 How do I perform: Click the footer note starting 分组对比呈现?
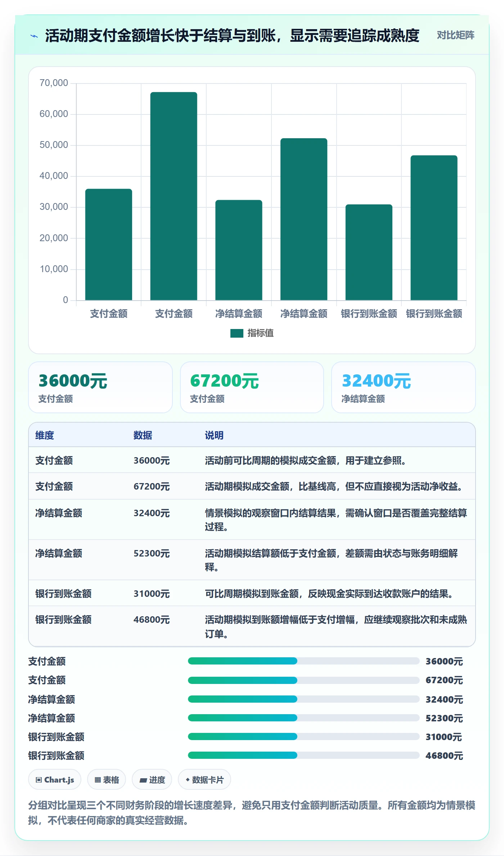click(252, 812)
